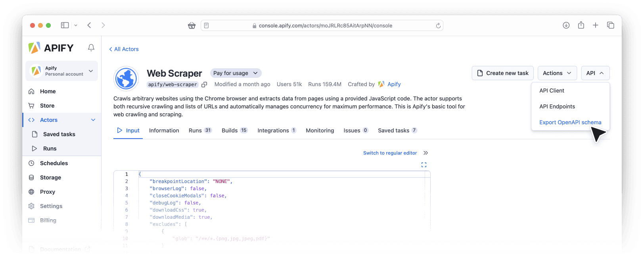This screenshot has width=644, height=266.
Task: Copy actor name apify/web-scraper icon
Action: tap(204, 85)
